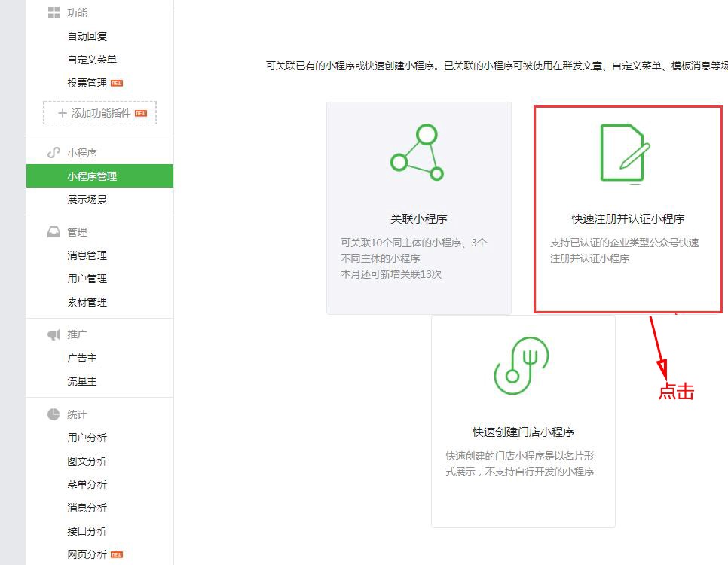Select the 小程序管理 menu item
This screenshot has height=565, width=728.
click(x=99, y=176)
